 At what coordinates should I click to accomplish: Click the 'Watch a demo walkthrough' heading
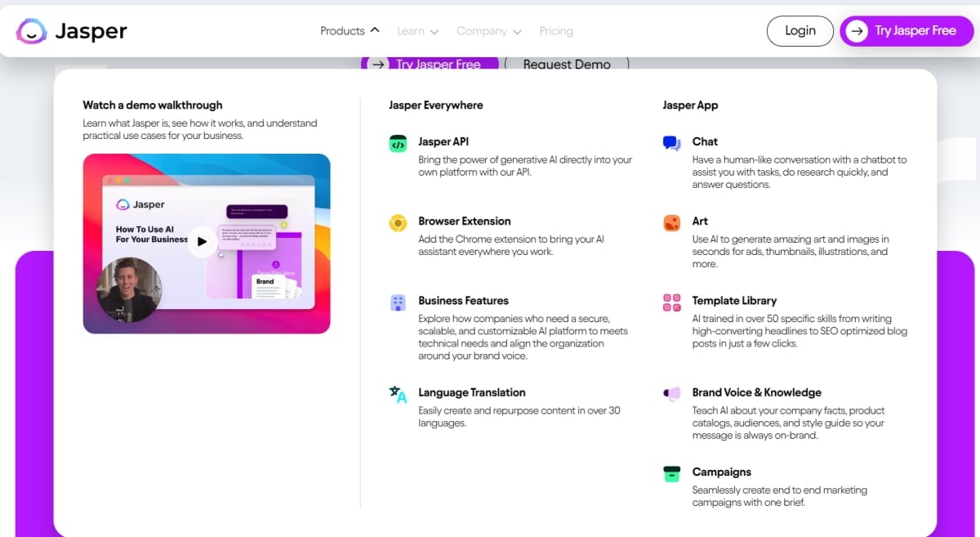click(153, 105)
